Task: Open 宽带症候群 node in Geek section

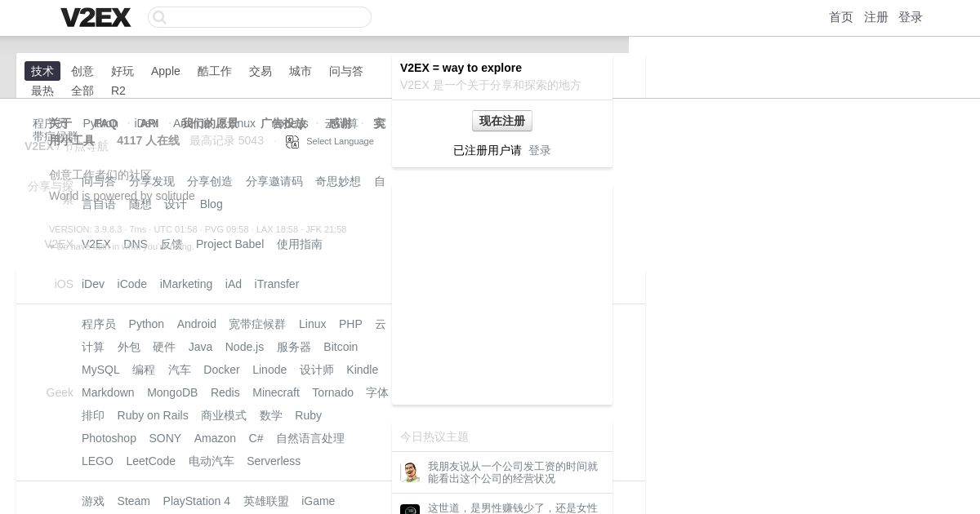Action: tap(257, 324)
